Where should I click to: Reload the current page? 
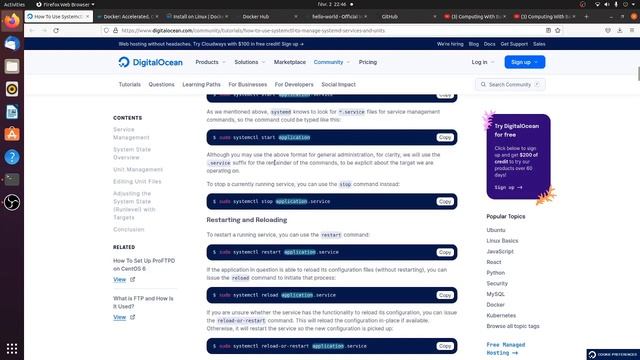click(x=56, y=31)
